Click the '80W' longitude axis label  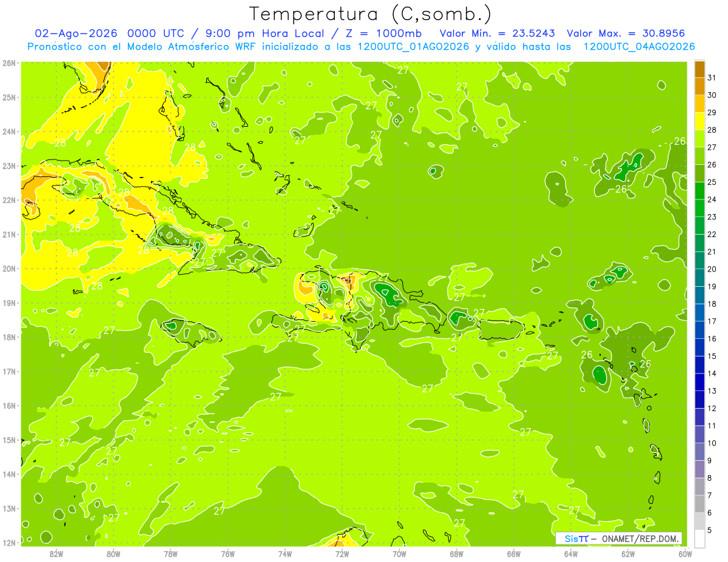113,553
